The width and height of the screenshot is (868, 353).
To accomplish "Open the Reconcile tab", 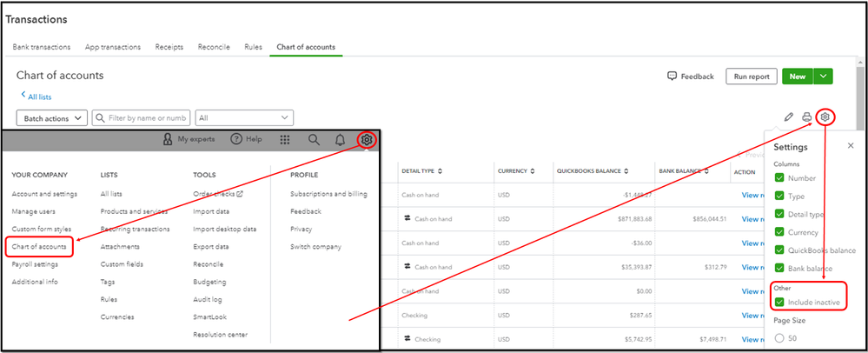I will coord(214,47).
